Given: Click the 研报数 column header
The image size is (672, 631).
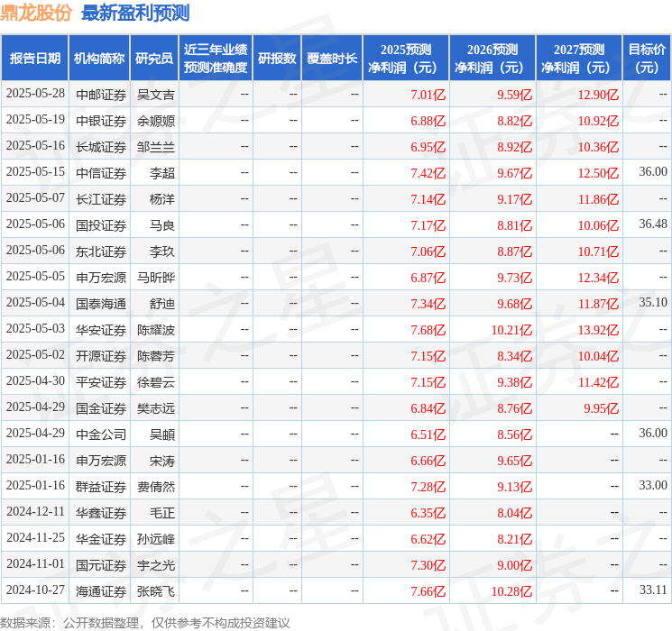Looking at the screenshot, I should click(x=277, y=58).
